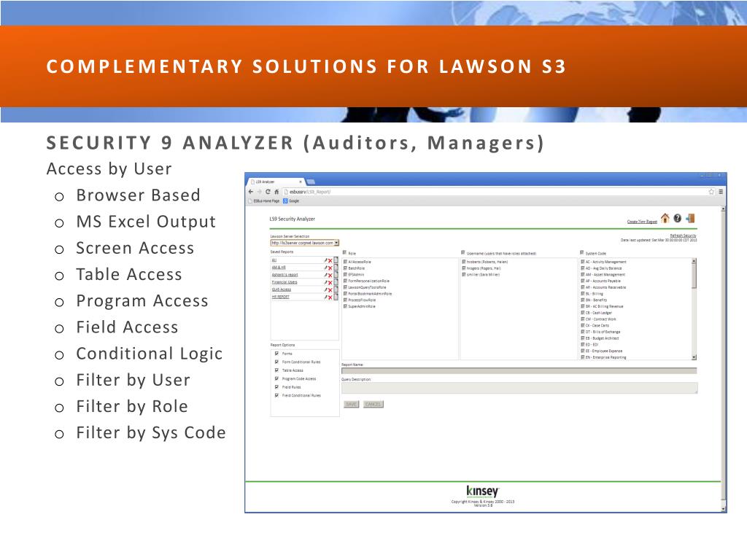Open help with the question mark icon
This screenshot has width=747, height=560.
pos(678,219)
